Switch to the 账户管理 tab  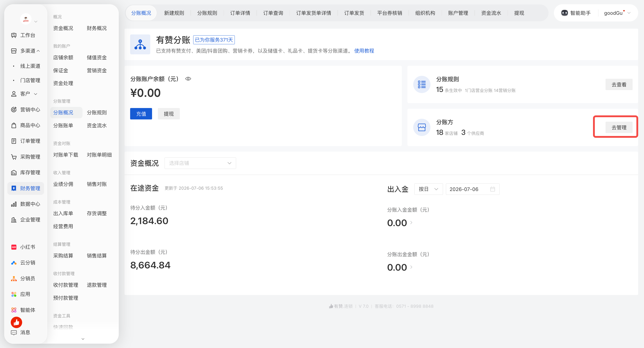[x=458, y=13]
